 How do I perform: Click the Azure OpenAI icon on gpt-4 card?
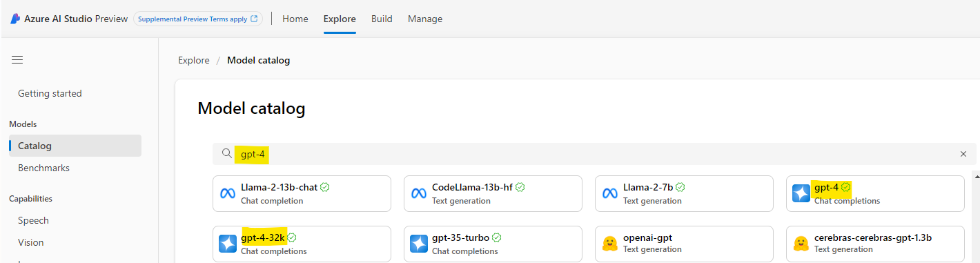(801, 193)
